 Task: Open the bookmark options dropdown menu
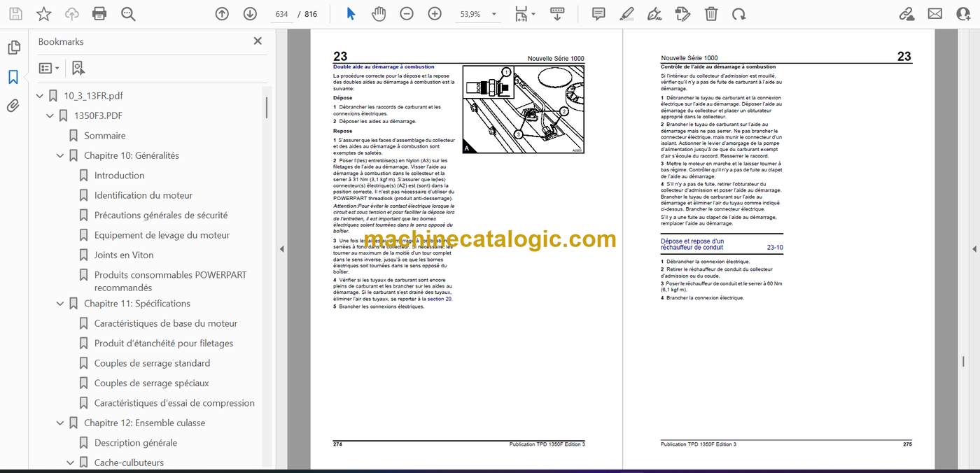[49, 68]
